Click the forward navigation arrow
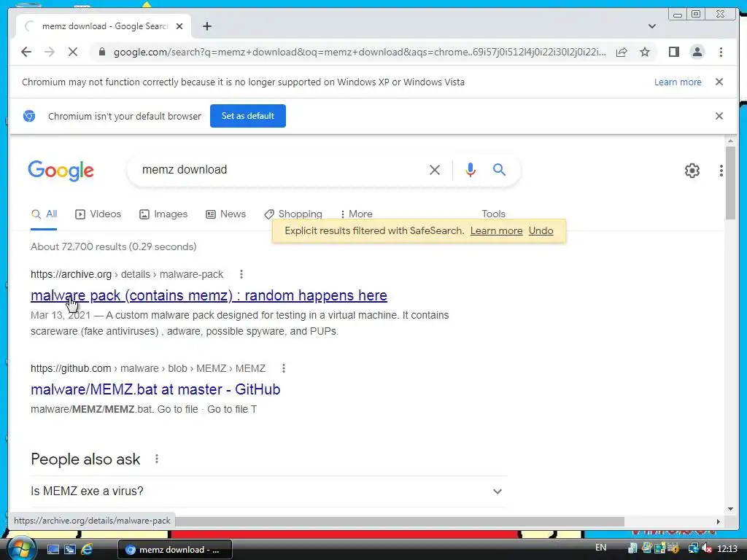The image size is (747, 560). click(x=50, y=52)
